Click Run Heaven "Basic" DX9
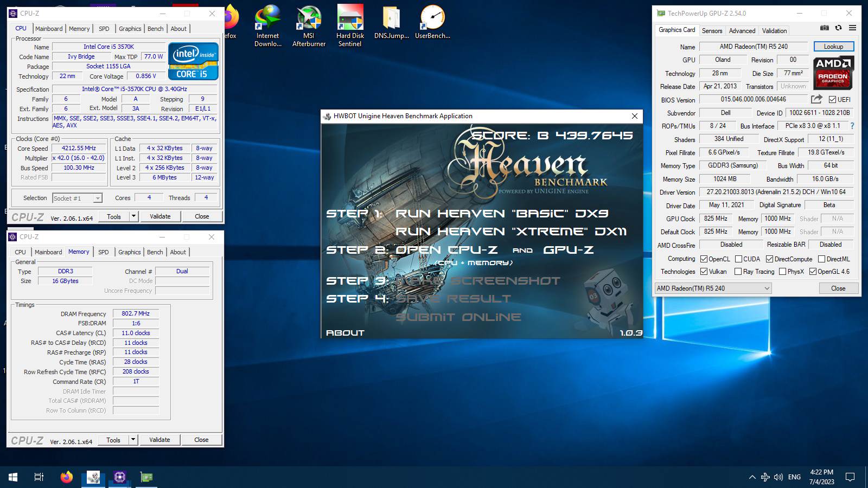Viewport: 868px width, 488px height. [x=502, y=214]
